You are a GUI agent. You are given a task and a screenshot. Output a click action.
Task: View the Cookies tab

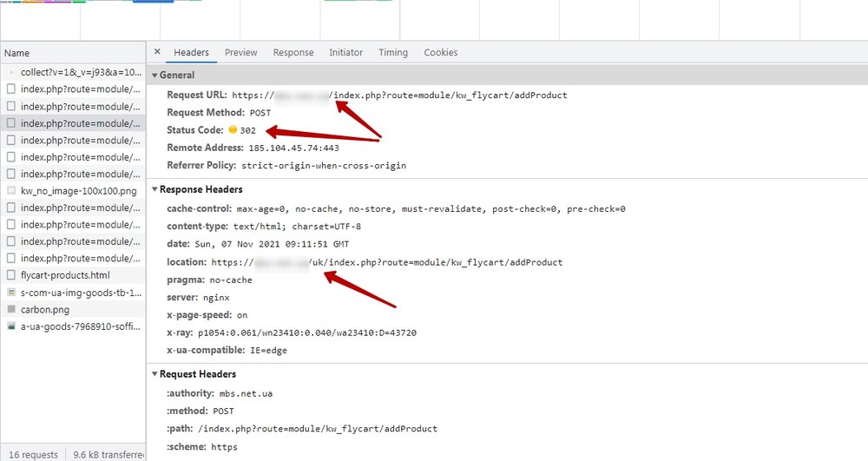[440, 53]
